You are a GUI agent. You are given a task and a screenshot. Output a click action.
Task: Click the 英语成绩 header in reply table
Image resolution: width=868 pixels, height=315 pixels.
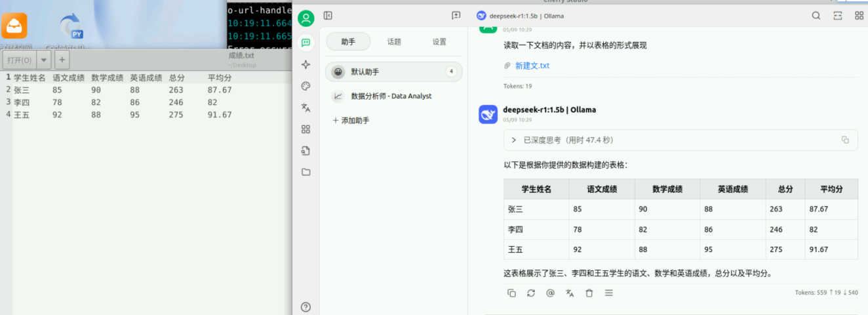click(x=733, y=189)
